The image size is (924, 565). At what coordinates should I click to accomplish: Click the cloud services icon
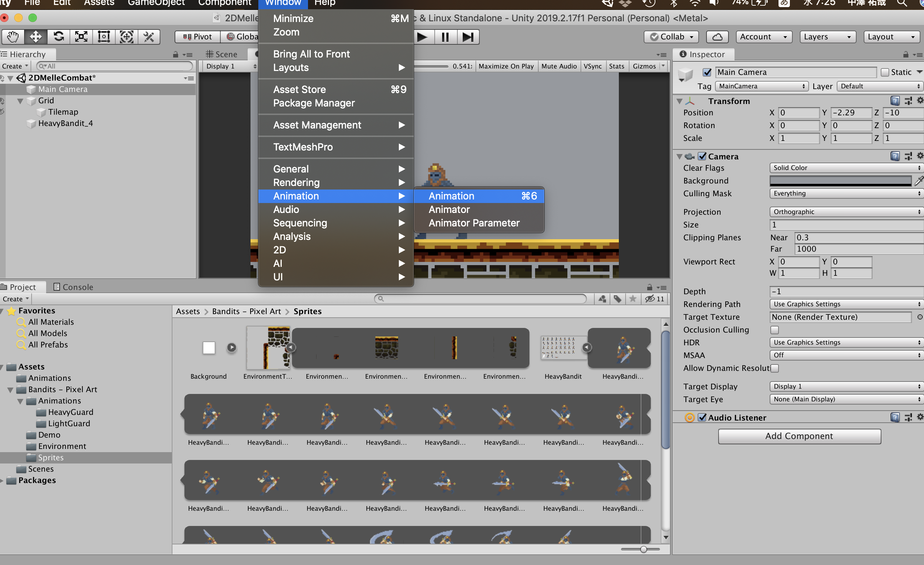(x=717, y=37)
